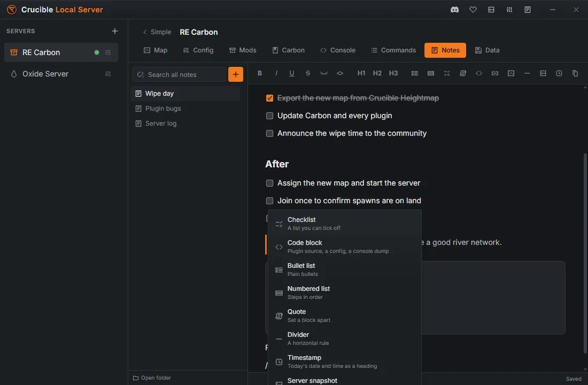Viewport: 588px width, 385px height.
Task: Choose Bullet list from the slash menu
Action: tap(345, 269)
